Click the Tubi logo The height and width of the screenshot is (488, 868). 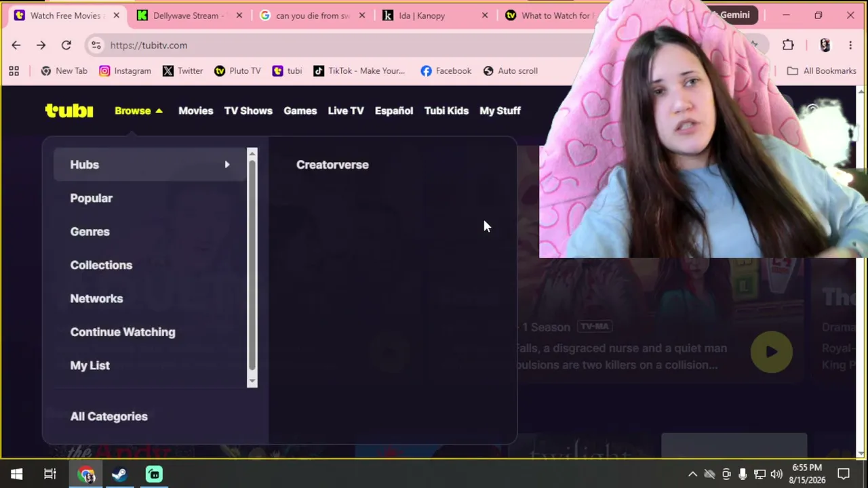[x=69, y=110]
